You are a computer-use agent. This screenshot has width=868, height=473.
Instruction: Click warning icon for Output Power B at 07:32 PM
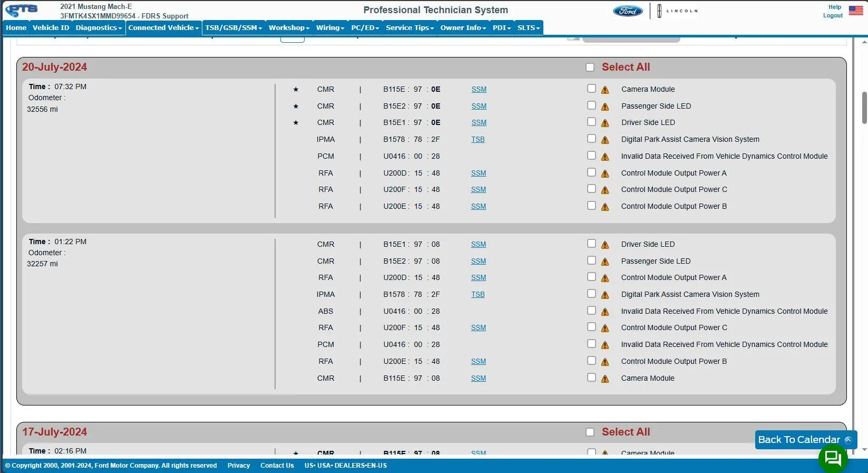coord(605,207)
